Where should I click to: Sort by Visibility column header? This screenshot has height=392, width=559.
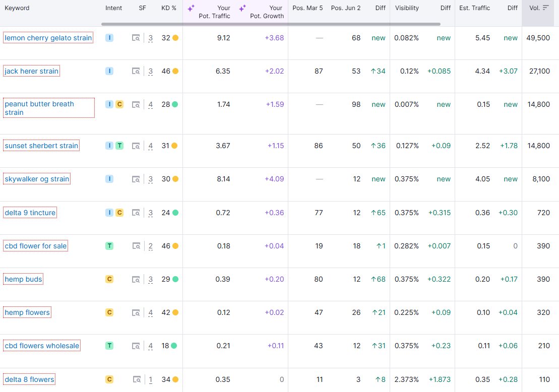tap(407, 8)
